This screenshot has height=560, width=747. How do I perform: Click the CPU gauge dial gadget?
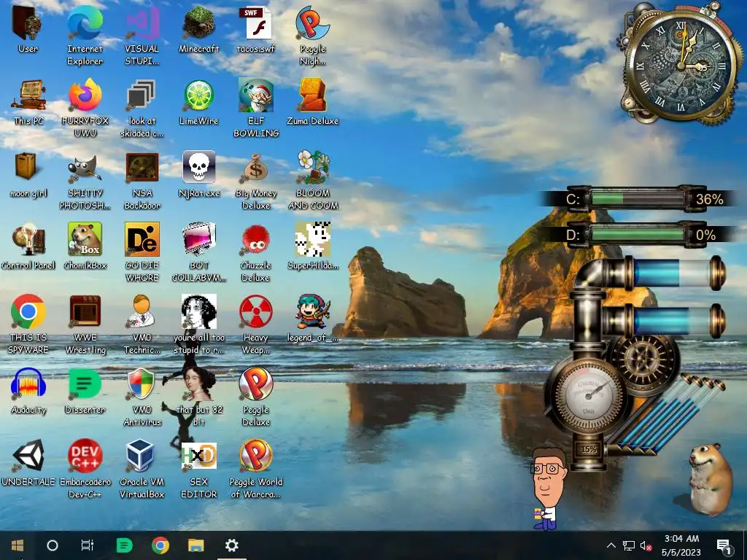(589, 394)
